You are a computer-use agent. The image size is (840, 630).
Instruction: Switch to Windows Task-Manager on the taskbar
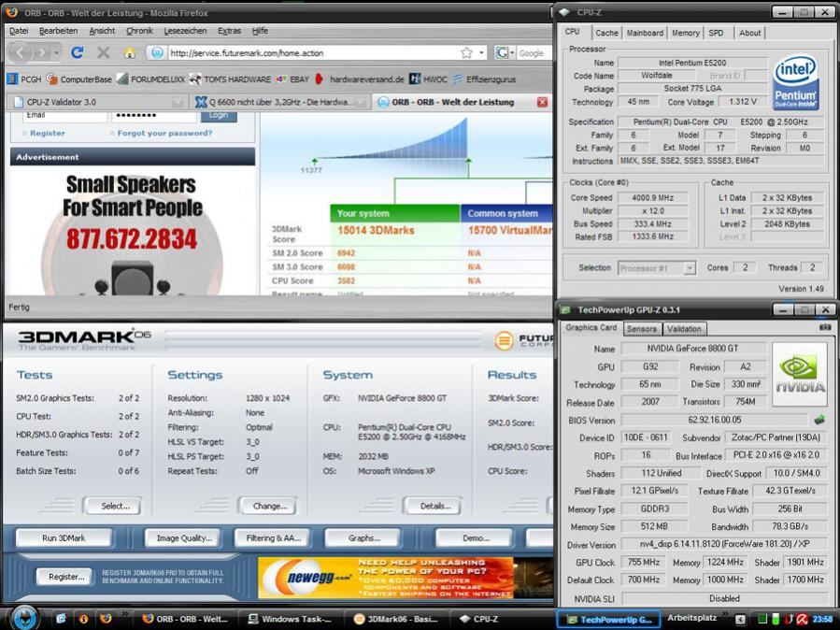(x=290, y=620)
